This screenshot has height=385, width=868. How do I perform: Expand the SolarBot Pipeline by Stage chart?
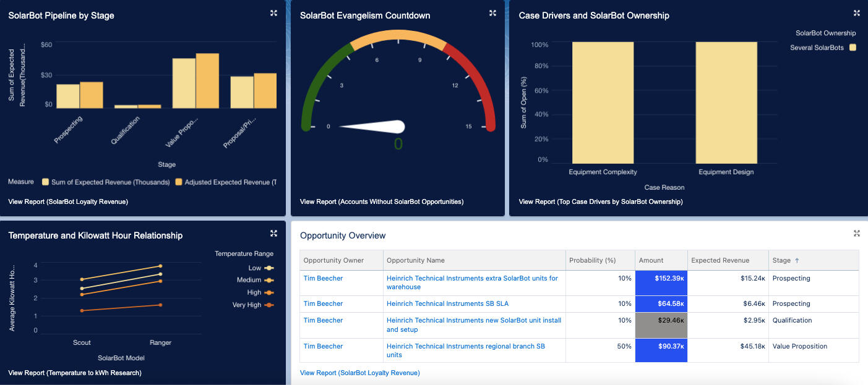click(273, 13)
